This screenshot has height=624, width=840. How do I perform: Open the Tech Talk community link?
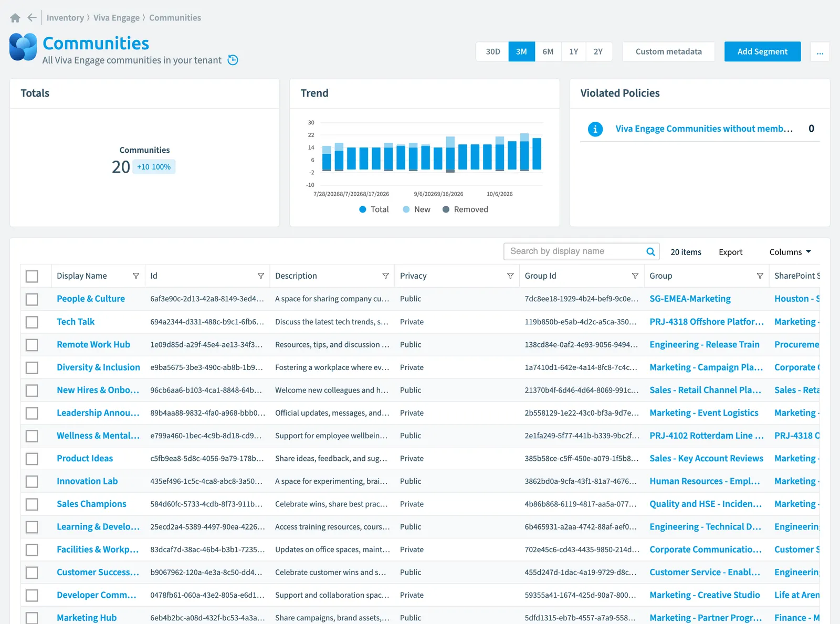click(x=76, y=322)
